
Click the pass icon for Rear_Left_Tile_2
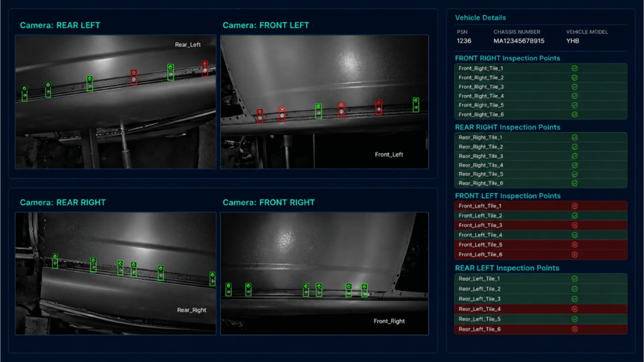point(575,289)
